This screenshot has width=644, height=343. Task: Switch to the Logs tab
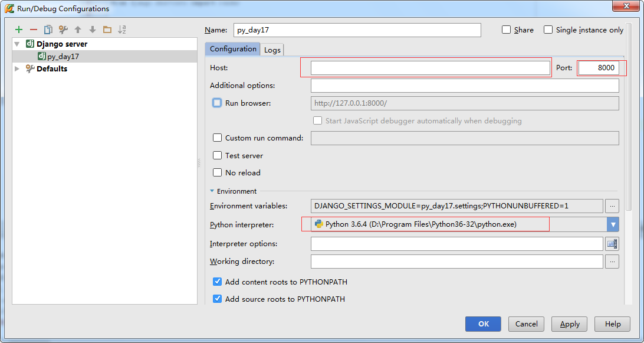[x=272, y=50]
